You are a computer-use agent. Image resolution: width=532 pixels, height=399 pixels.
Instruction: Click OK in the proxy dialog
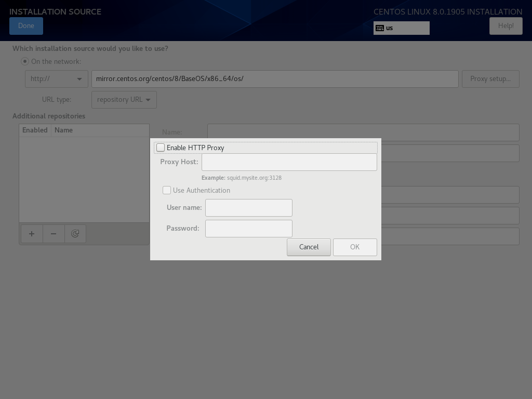[355, 247]
